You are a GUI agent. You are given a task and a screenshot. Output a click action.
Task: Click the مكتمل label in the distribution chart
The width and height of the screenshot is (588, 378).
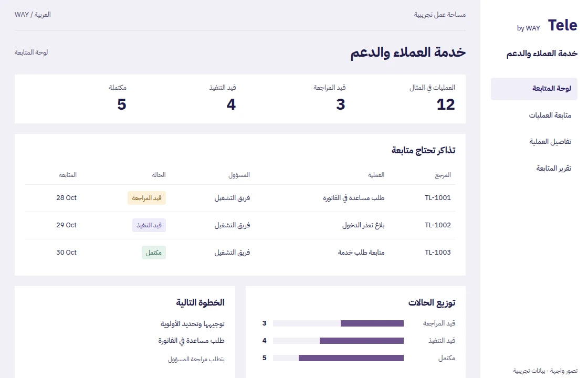[x=447, y=359]
